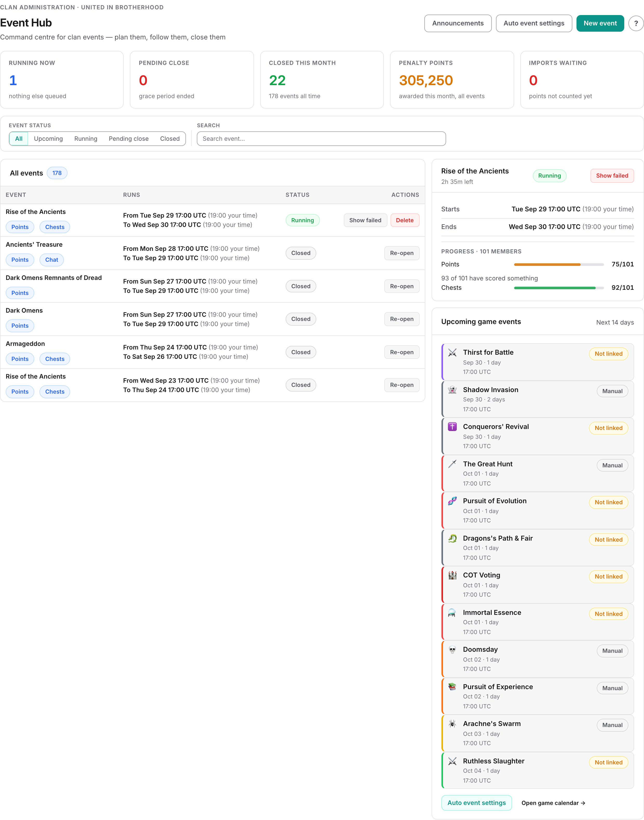Image resolution: width=644 pixels, height=820 pixels.
Task: Open game calendar link
Action: pyautogui.click(x=553, y=803)
